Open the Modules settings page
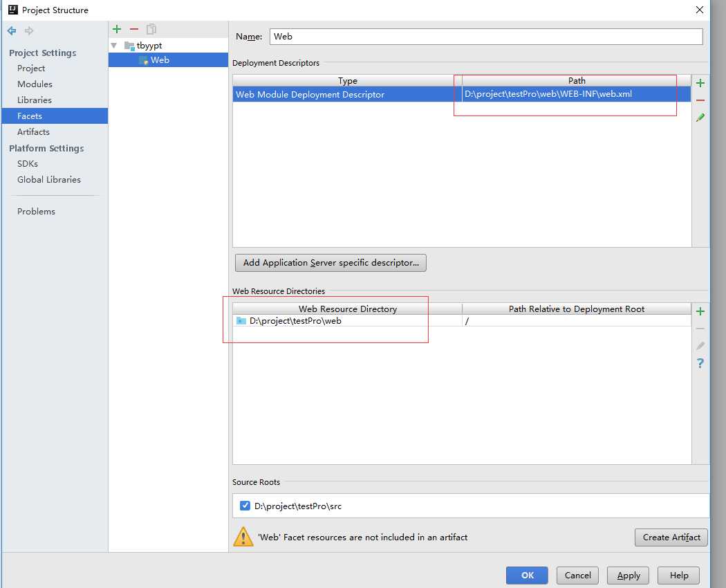The width and height of the screenshot is (726, 588). click(x=35, y=84)
